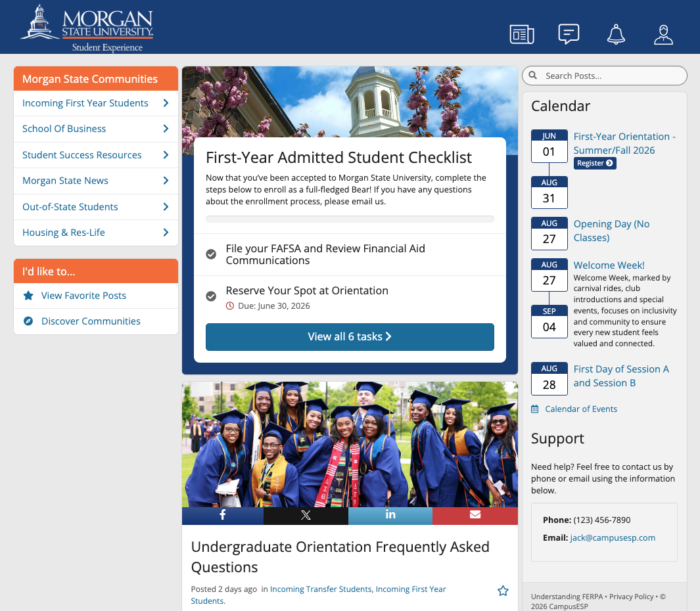
Task: Click Discover Communities link
Action: point(91,321)
